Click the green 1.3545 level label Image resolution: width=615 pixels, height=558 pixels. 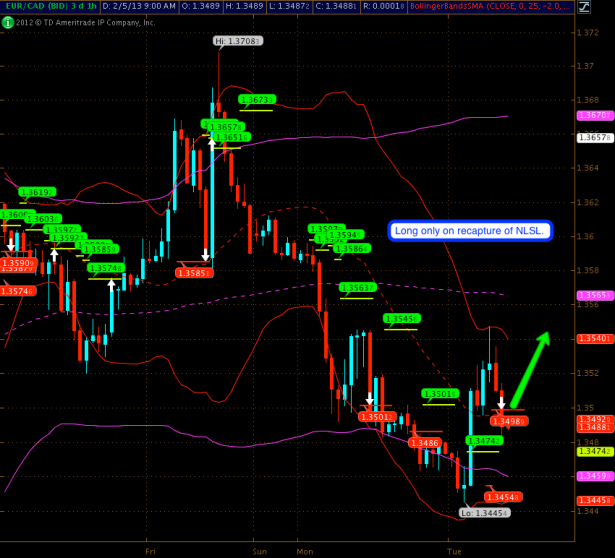pyautogui.click(x=400, y=319)
